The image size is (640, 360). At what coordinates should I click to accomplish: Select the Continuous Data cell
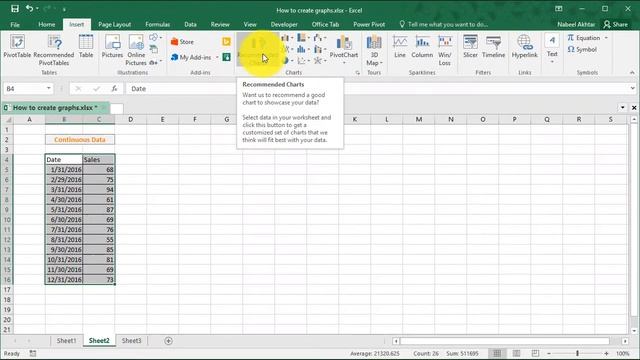coord(80,140)
